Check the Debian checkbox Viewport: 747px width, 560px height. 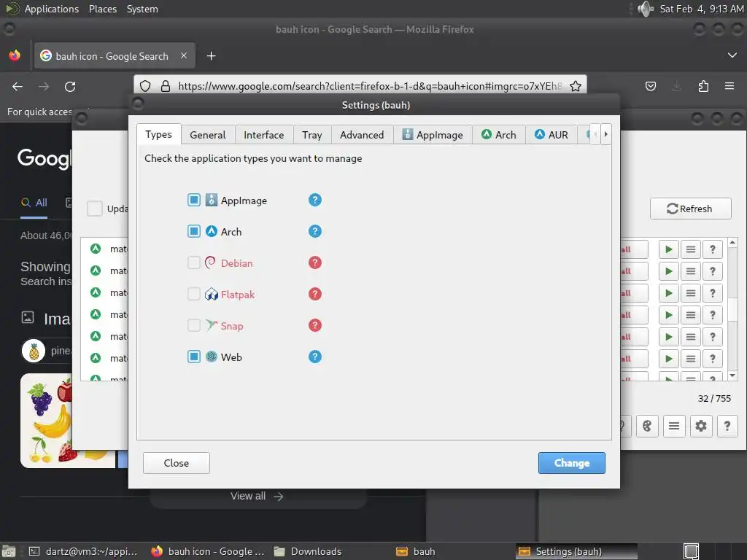(x=194, y=262)
